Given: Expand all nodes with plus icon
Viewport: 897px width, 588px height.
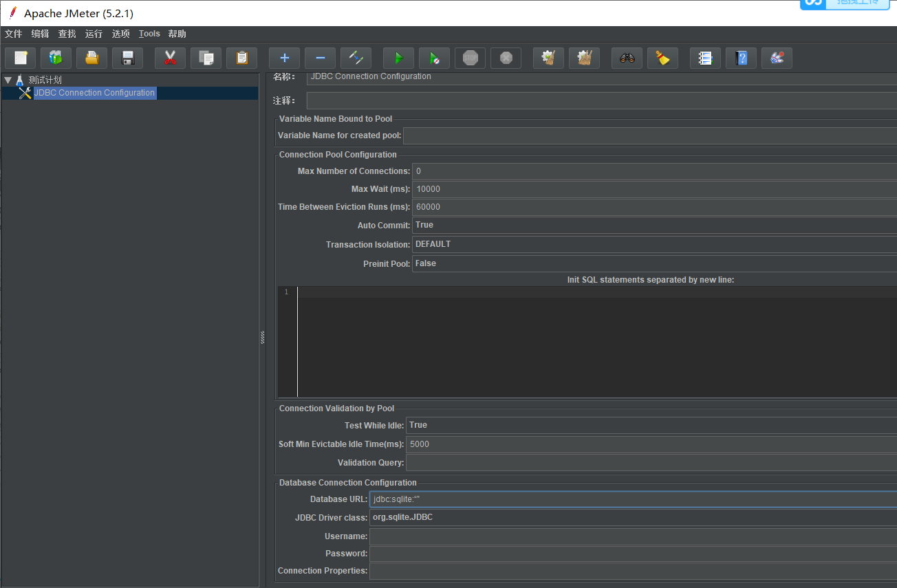Looking at the screenshot, I should (x=284, y=58).
